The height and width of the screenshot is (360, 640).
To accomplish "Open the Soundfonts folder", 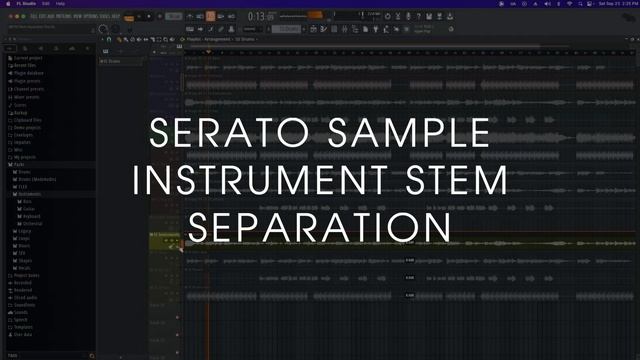I will coord(24,305).
